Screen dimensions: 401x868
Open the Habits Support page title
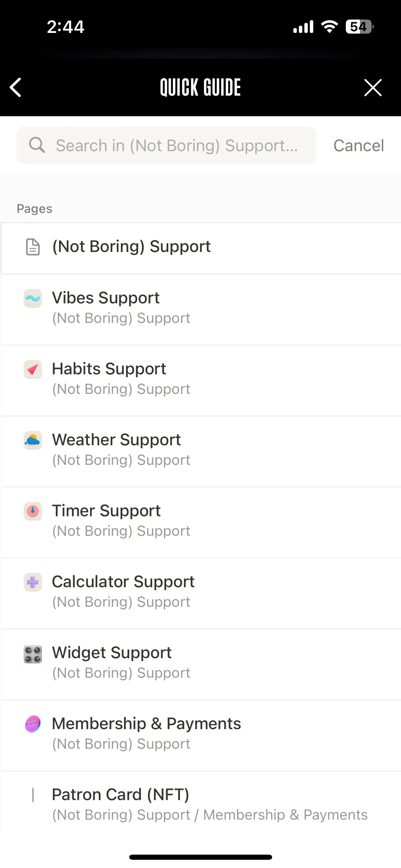coord(109,369)
